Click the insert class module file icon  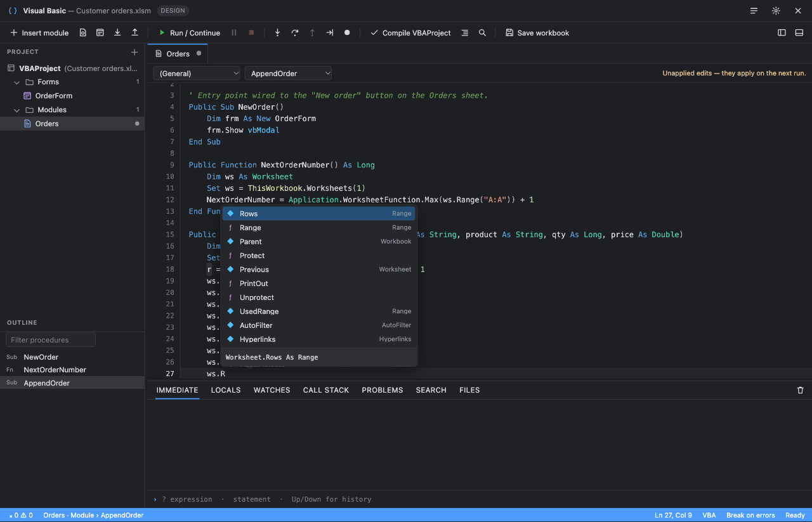click(83, 33)
